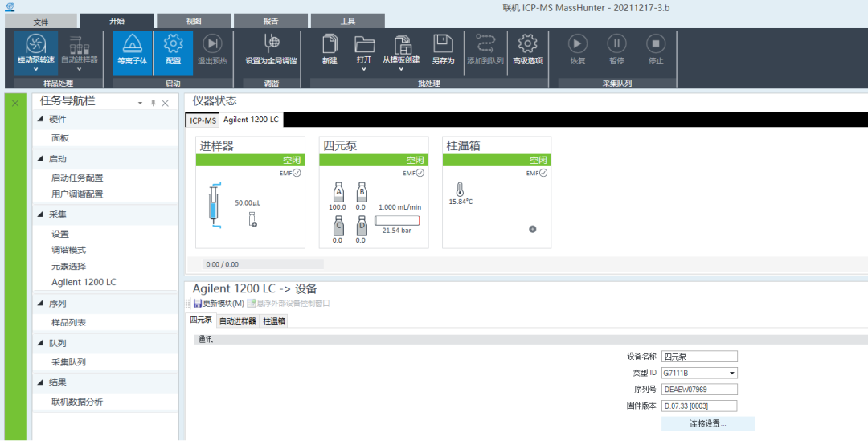Screen dimensions: 868x441
Task: Click the 设备名称 input field
Action: pyautogui.click(x=699, y=357)
